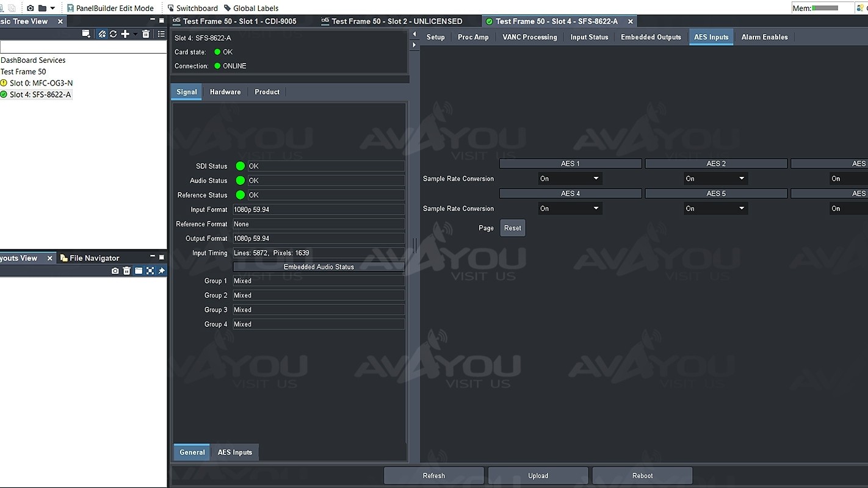This screenshot has height=488, width=868.
Task: Click the folder icon in Layouts View toolbar
Action: (139, 271)
